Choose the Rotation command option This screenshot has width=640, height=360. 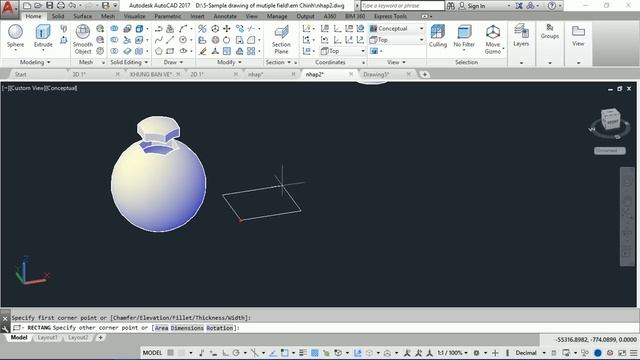[x=220, y=328]
